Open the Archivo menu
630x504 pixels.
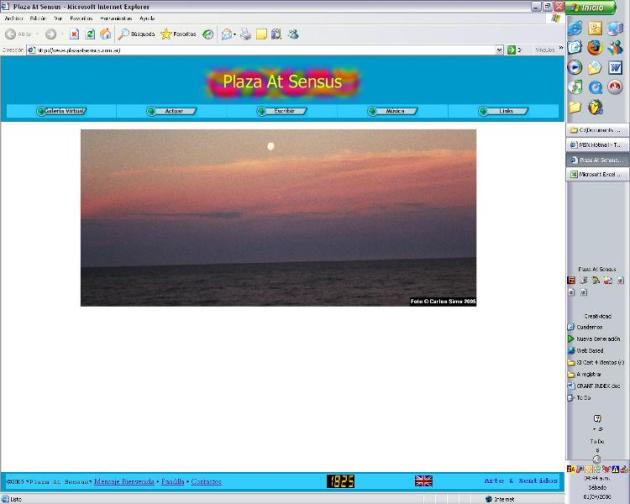click(14, 18)
